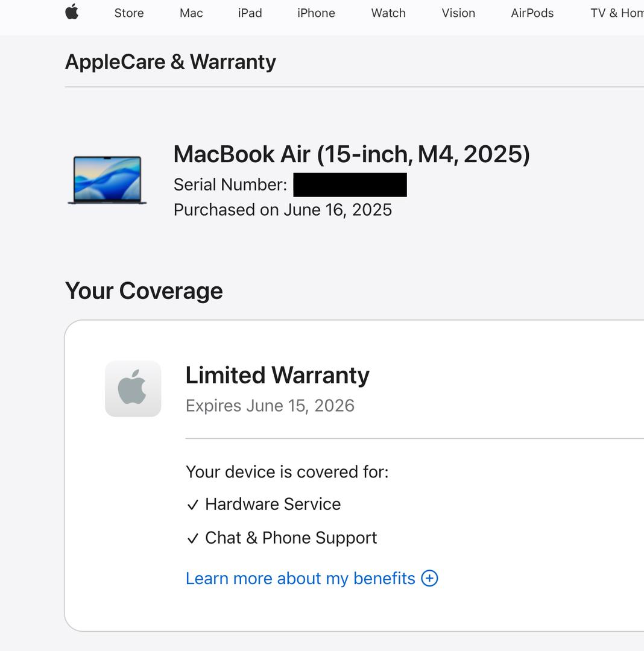Expand benefits with the plus circle icon
This screenshot has width=644, height=651.
click(430, 578)
